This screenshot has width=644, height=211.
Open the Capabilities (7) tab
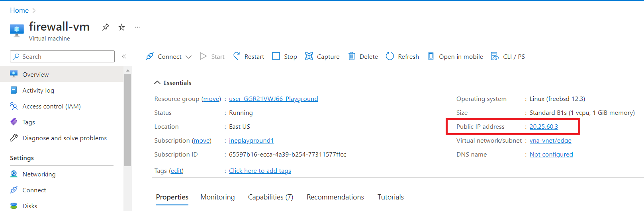270,197
